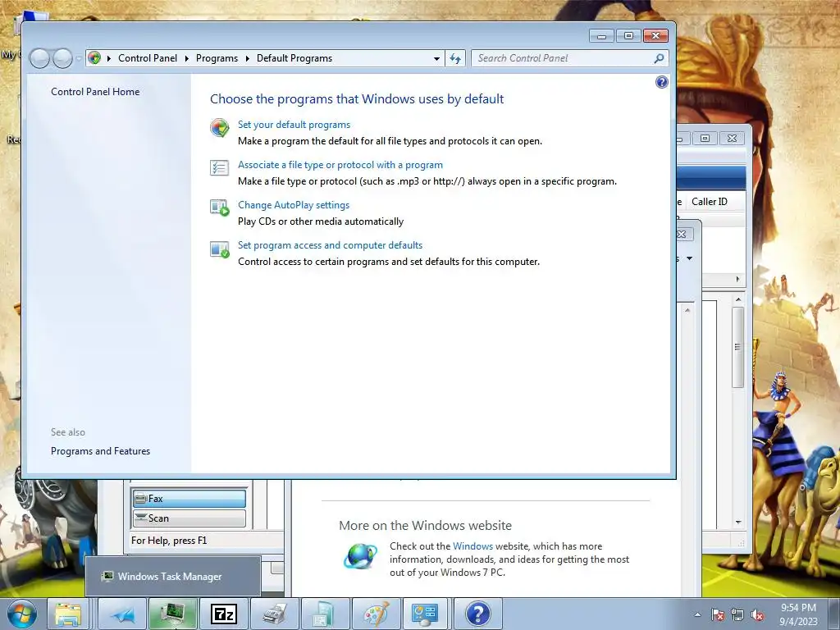Switch to Windows Fax and Scan taskbar button

coord(275,614)
